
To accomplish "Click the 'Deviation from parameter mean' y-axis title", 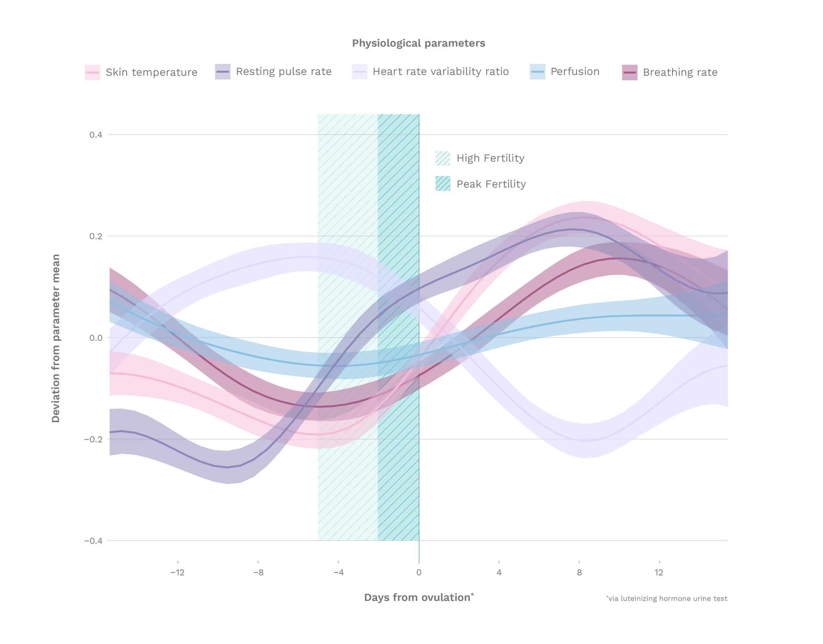I will coord(56,338).
